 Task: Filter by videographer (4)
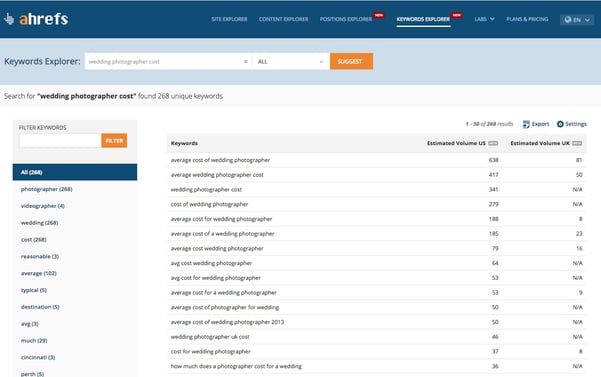click(x=43, y=206)
